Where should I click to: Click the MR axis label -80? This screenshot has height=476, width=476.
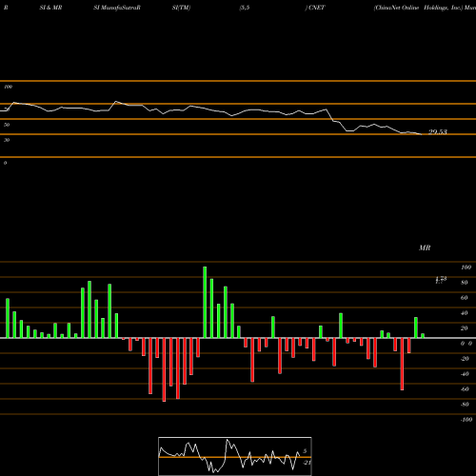point(465,405)
